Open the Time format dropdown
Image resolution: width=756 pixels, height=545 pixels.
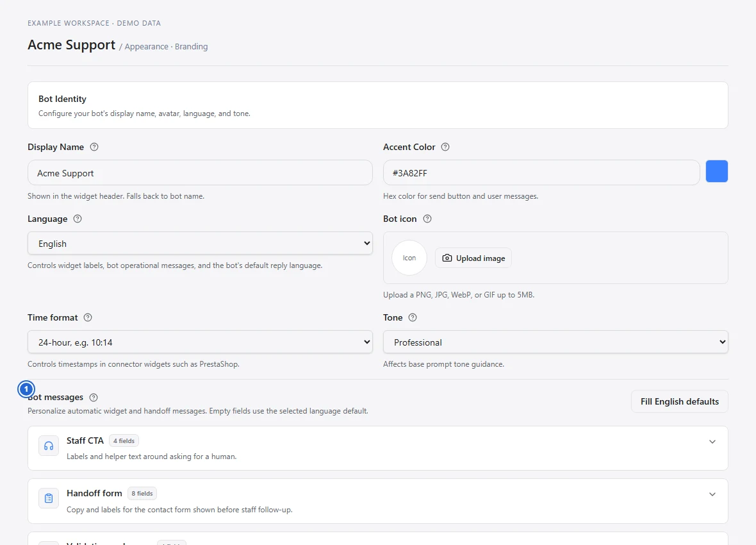click(x=200, y=342)
